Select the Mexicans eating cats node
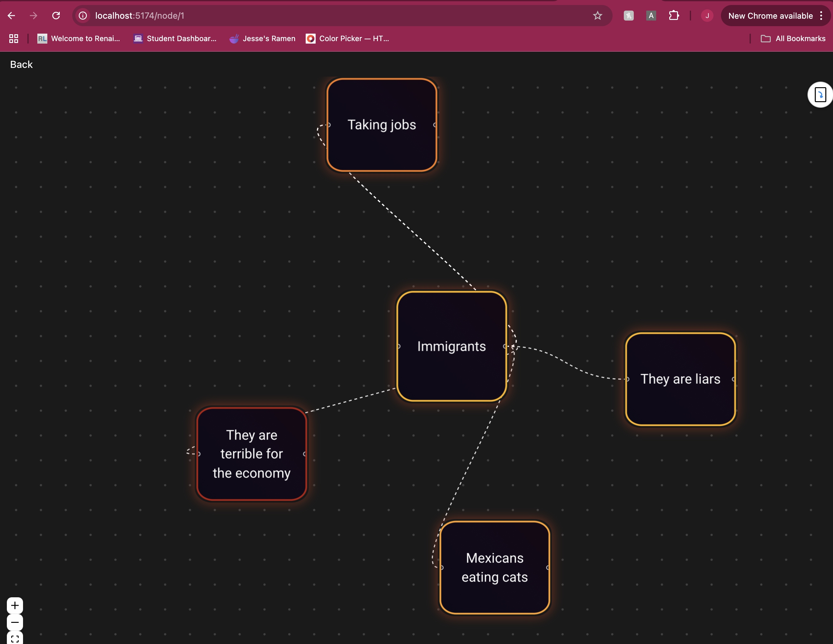Screen dimensions: 833x644 (x=494, y=567)
